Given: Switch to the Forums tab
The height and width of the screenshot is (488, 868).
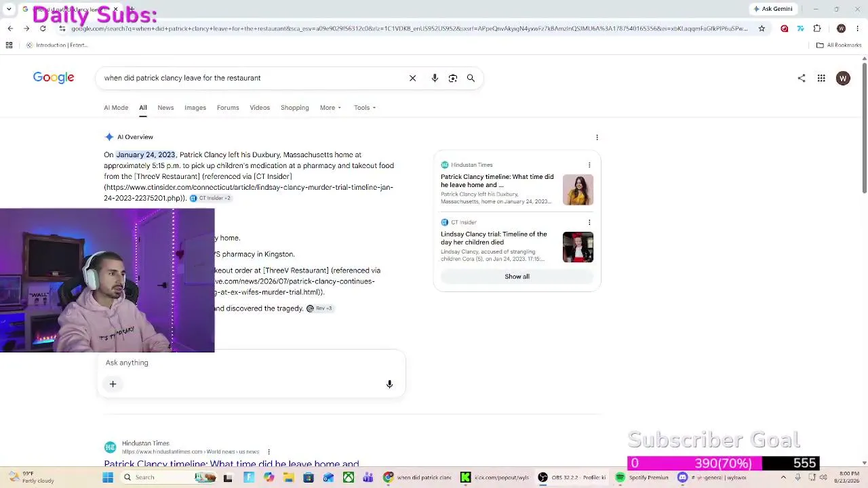Looking at the screenshot, I should pyautogui.click(x=228, y=108).
